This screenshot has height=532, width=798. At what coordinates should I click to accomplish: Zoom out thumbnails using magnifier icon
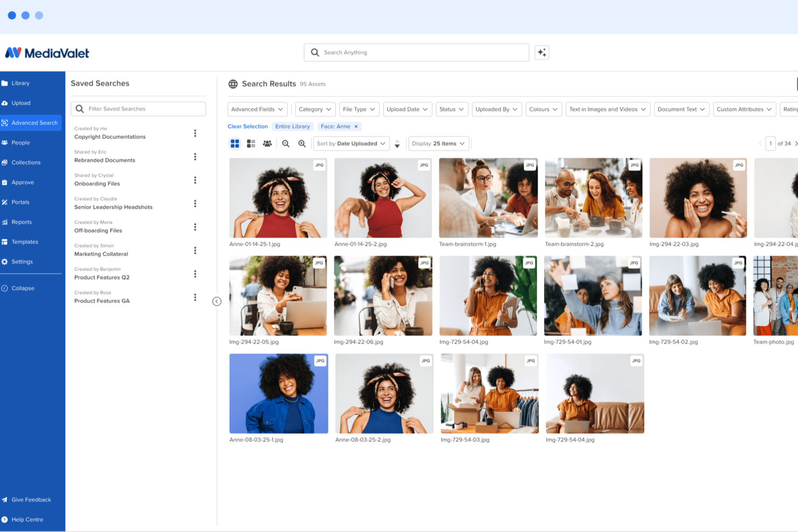click(286, 143)
